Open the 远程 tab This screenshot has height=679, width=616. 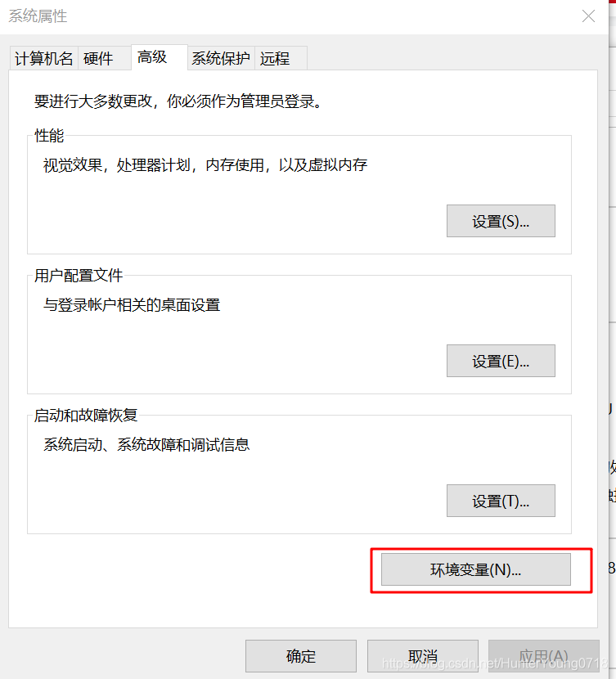click(x=281, y=58)
